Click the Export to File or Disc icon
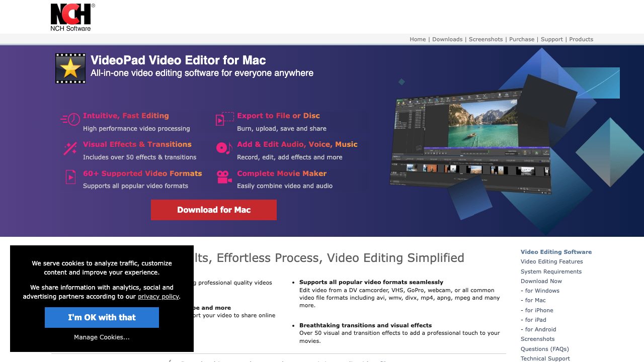Image resolution: width=644 pixels, height=362 pixels. click(225, 119)
